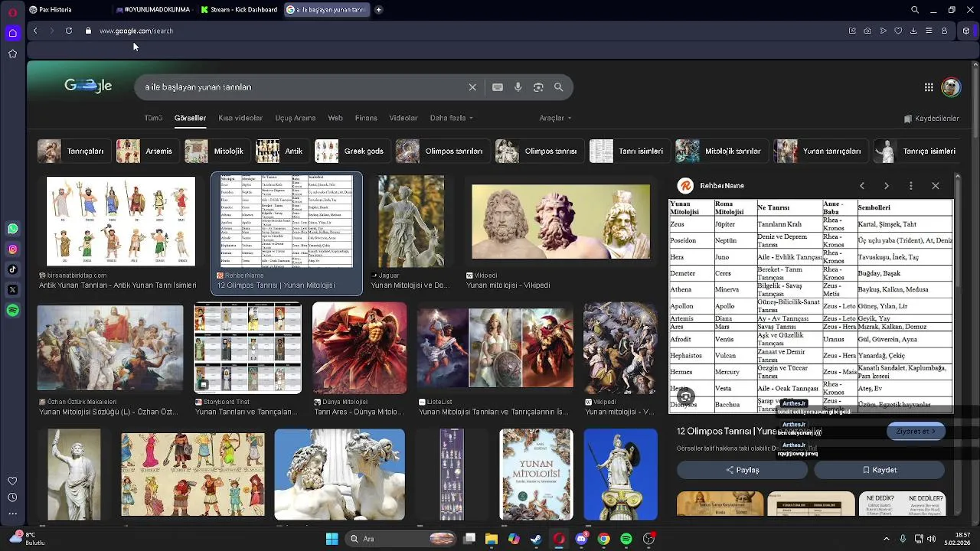
Task: Click 'Ziyaret et' button
Action: pos(916,432)
